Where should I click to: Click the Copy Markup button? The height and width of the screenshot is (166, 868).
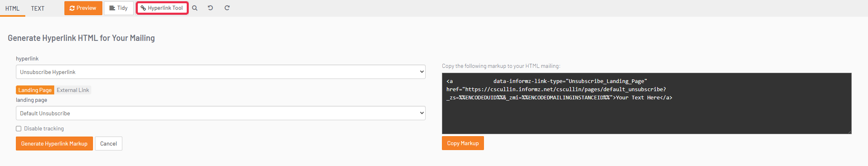(x=463, y=143)
